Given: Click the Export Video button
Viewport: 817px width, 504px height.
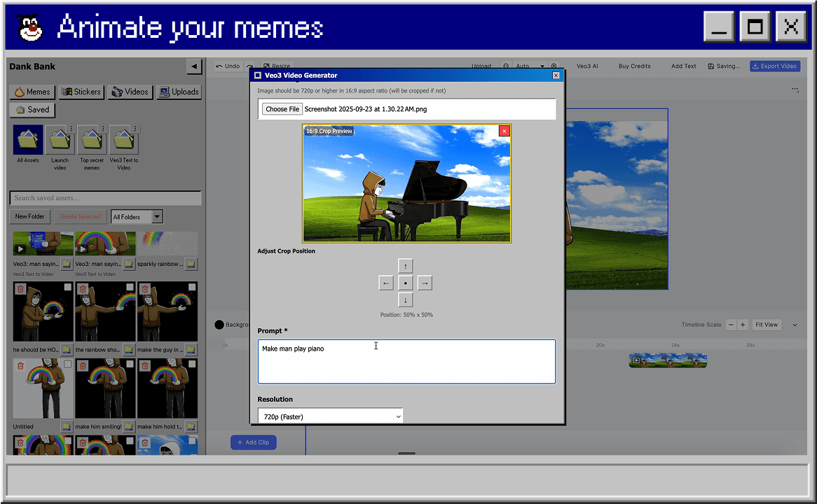Looking at the screenshot, I should tap(774, 66).
